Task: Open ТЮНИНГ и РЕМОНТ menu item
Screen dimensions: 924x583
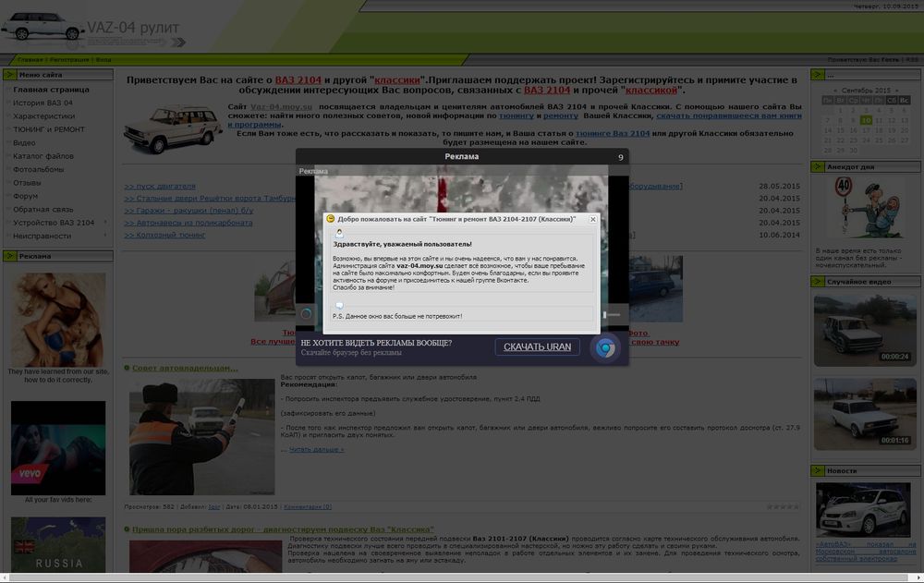Action: [49, 129]
